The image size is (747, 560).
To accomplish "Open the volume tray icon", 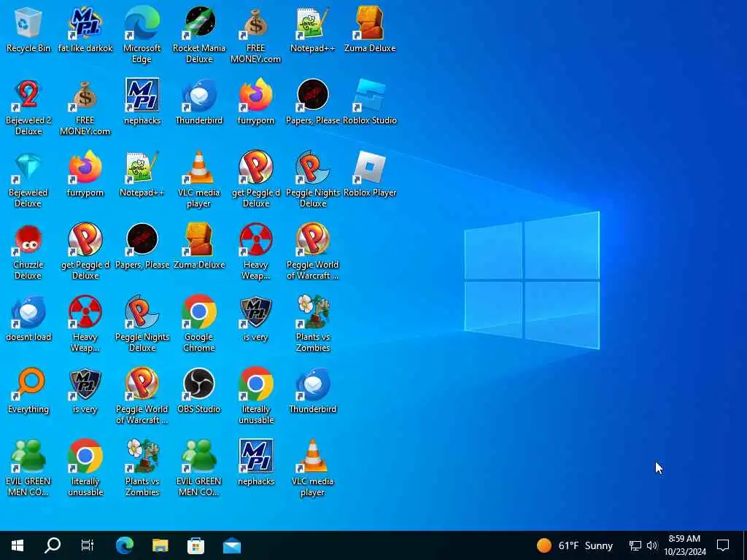I will tap(652, 545).
